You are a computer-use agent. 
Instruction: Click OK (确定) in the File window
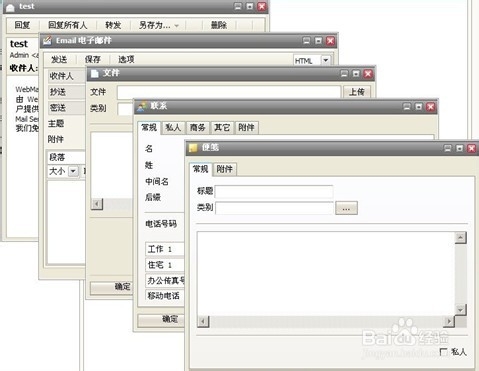click(110, 287)
